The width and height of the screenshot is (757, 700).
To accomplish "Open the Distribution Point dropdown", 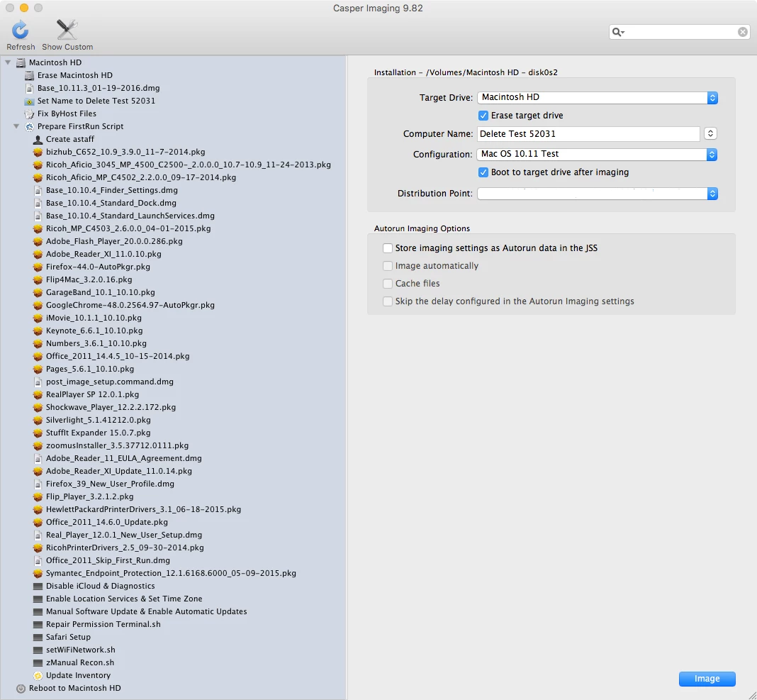I will [x=598, y=194].
